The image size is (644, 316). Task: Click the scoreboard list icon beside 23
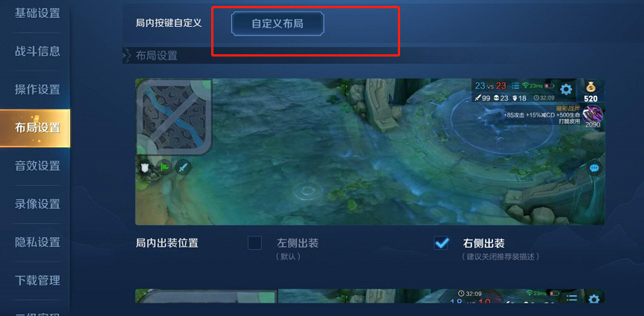point(515,86)
